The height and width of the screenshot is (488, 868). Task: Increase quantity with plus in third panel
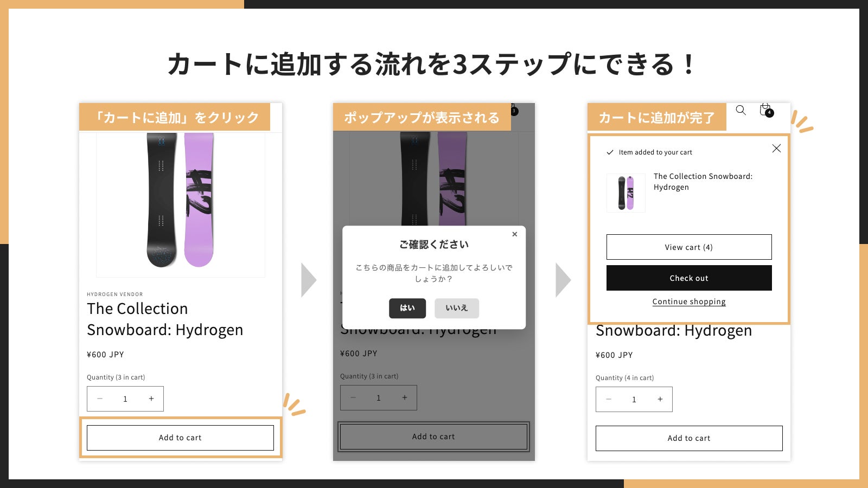click(x=660, y=399)
